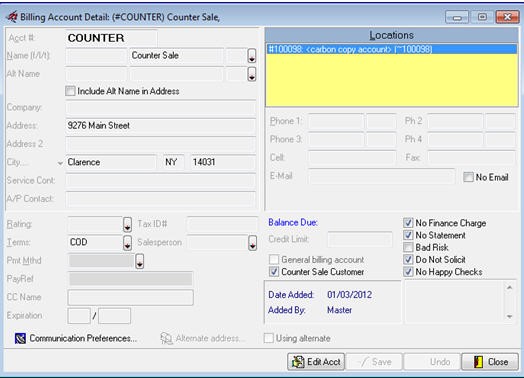This screenshot has height=378, width=524.
Task: Click the notes box scroll up arrow
Action: (509, 287)
